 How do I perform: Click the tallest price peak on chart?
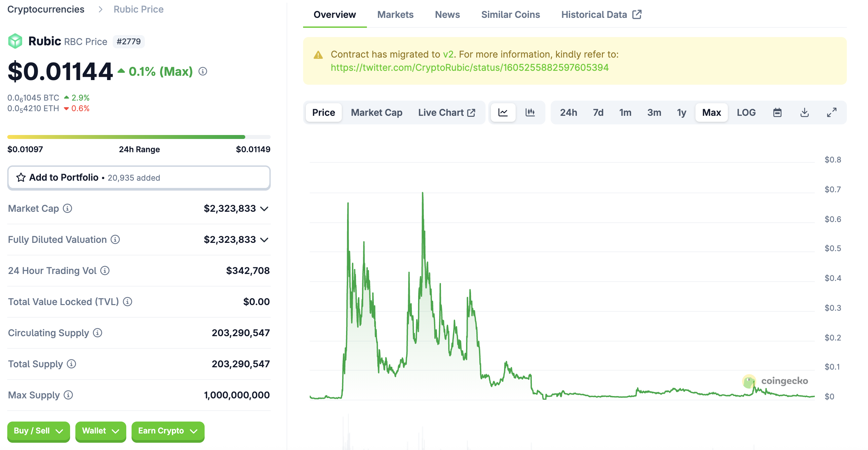422,193
